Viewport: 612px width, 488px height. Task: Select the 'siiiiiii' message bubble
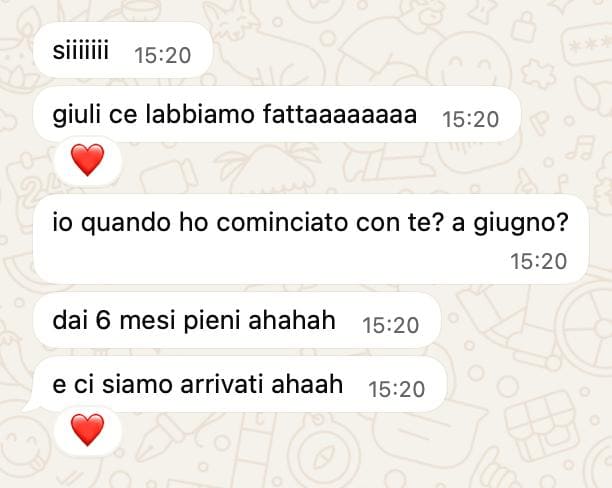(123, 50)
